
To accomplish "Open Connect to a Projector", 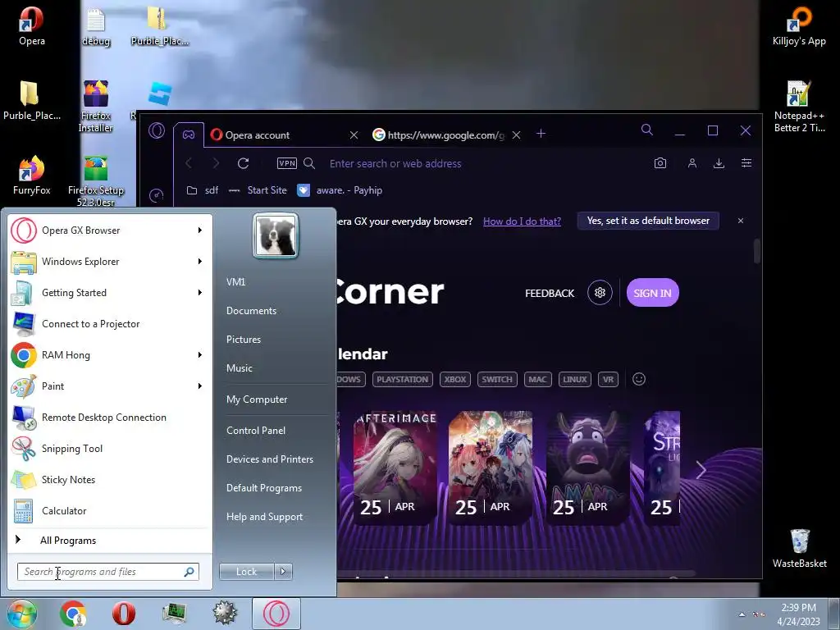I will click(x=109, y=324).
